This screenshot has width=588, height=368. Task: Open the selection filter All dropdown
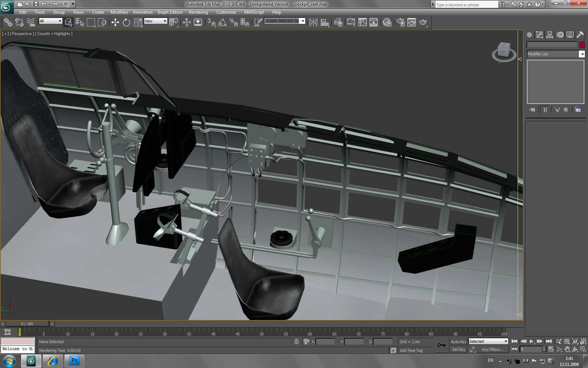click(50, 21)
